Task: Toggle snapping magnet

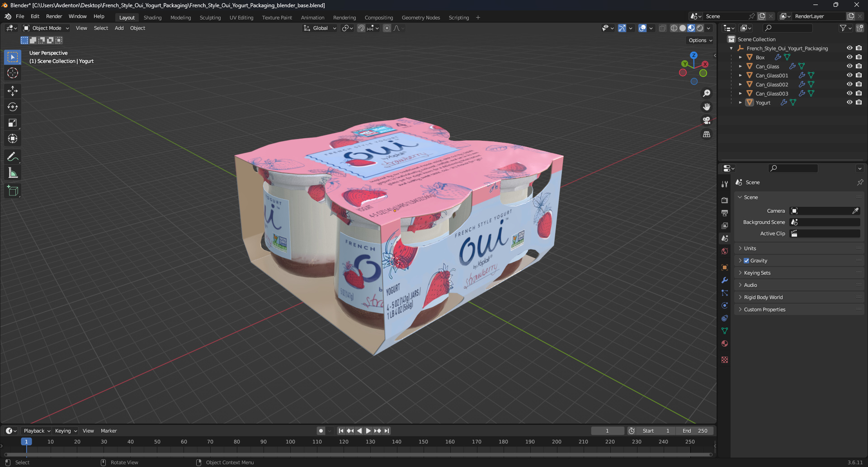Action: [361, 28]
